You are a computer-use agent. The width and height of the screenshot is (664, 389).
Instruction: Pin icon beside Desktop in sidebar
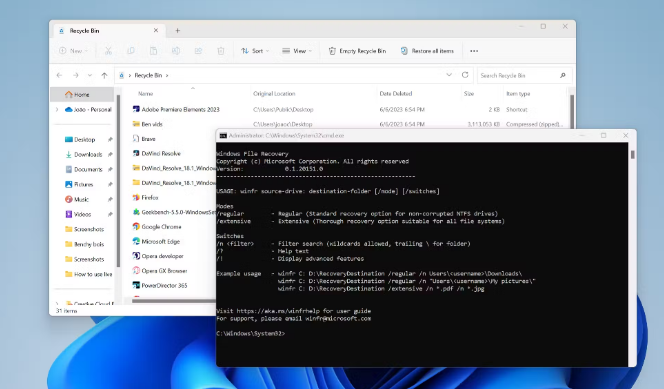[110, 139]
